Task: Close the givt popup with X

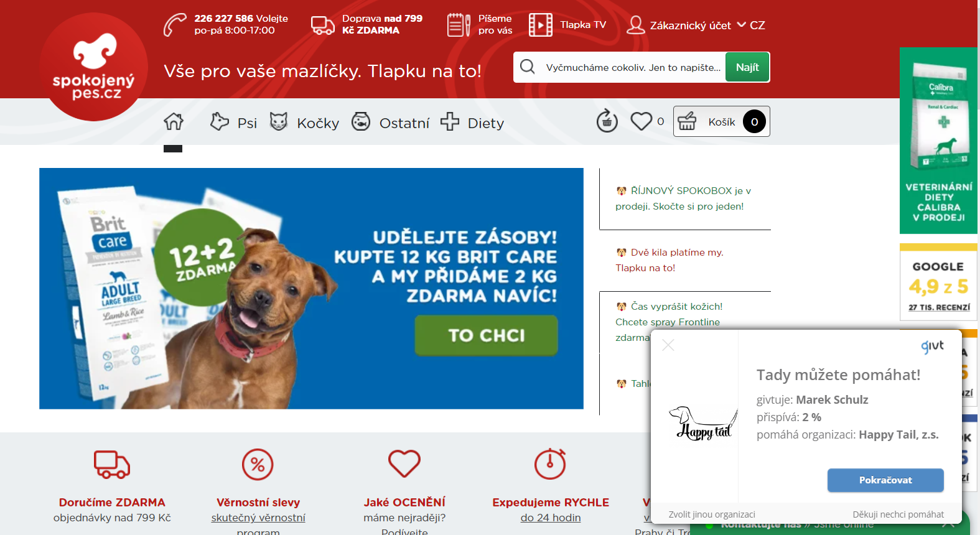Action: 668,345
